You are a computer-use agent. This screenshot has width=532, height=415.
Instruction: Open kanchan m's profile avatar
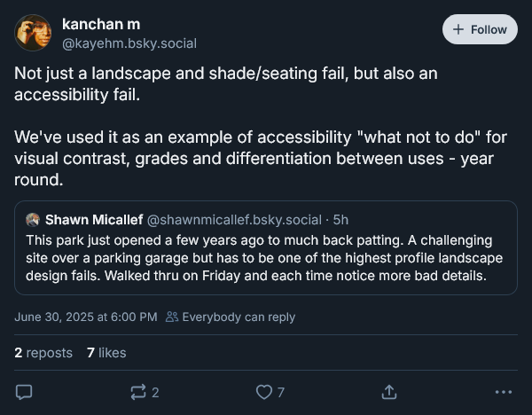click(34, 33)
